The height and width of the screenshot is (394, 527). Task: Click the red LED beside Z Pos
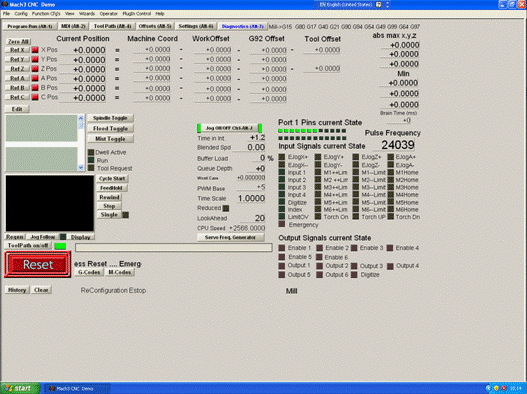click(x=35, y=69)
